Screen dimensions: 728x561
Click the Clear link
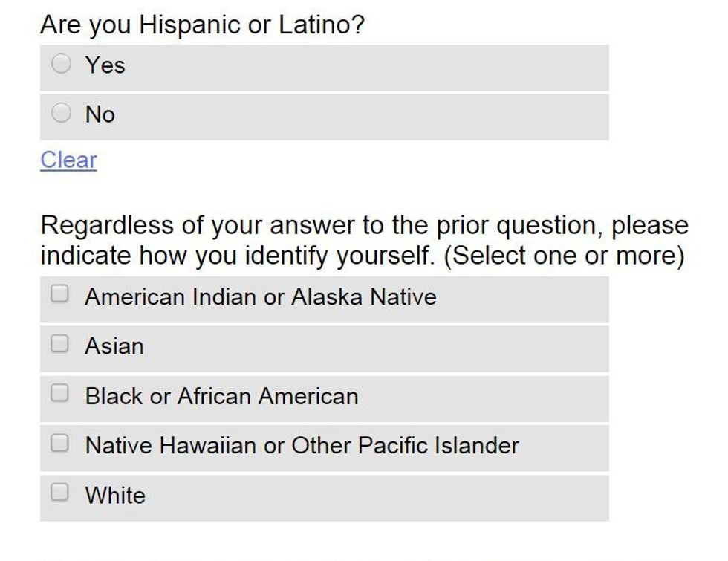pyautogui.click(x=68, y=160)
